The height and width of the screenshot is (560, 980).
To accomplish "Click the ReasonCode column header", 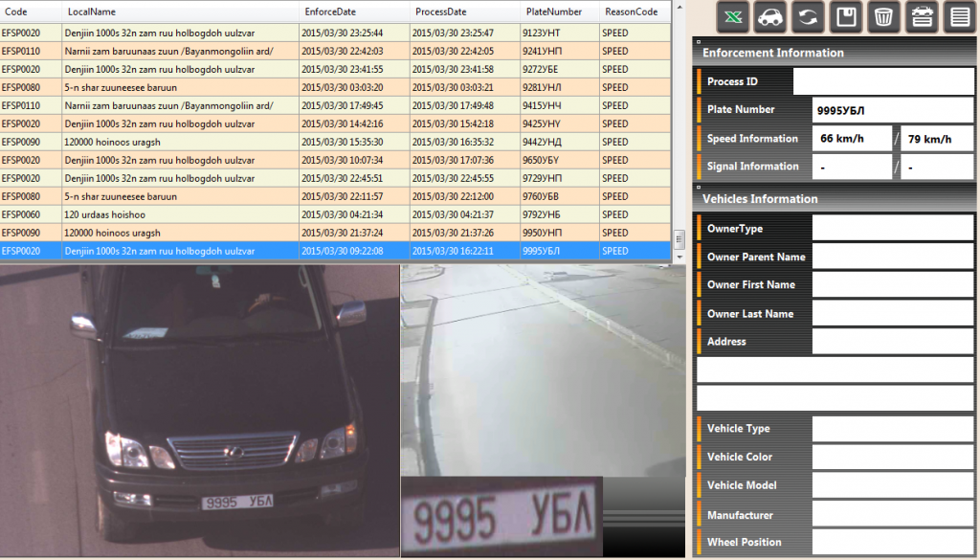I will tap(631, 11).
